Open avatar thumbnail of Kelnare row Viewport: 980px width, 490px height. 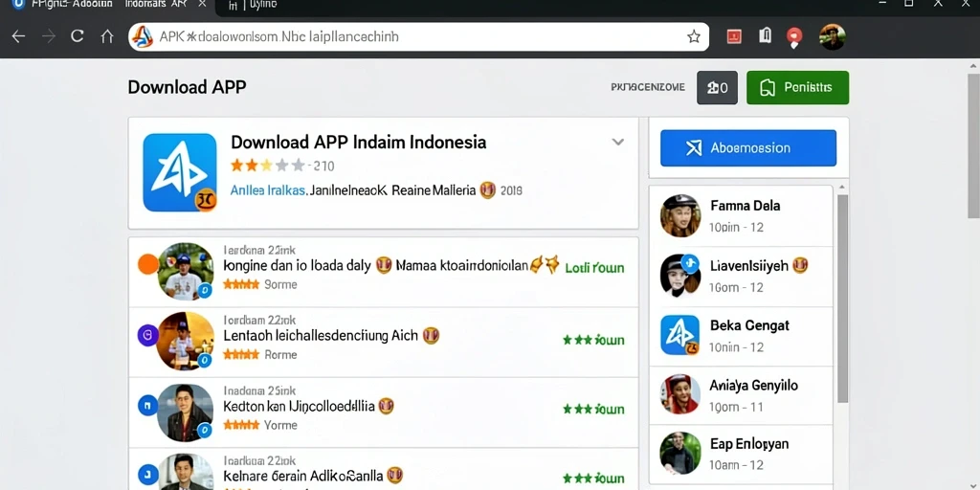[186, 472]
